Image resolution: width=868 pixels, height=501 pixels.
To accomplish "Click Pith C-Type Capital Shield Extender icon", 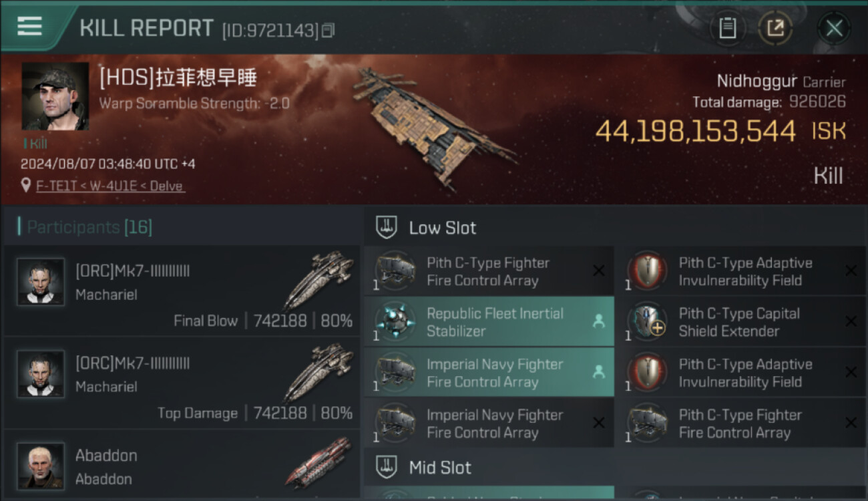I will [646, 322].
